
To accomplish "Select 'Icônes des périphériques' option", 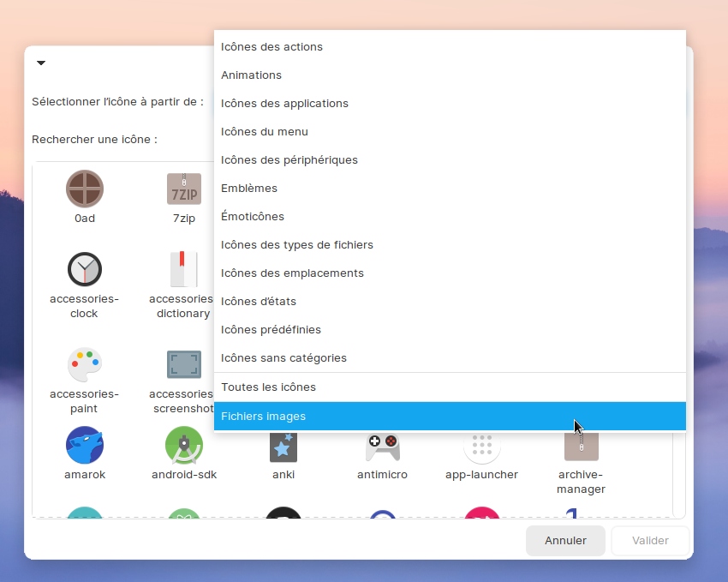I will coord(289,160).
